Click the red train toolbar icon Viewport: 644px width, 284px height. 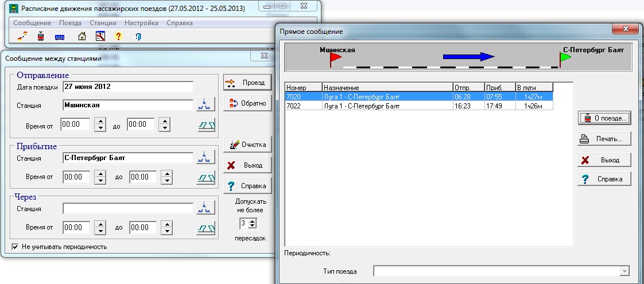40,37
